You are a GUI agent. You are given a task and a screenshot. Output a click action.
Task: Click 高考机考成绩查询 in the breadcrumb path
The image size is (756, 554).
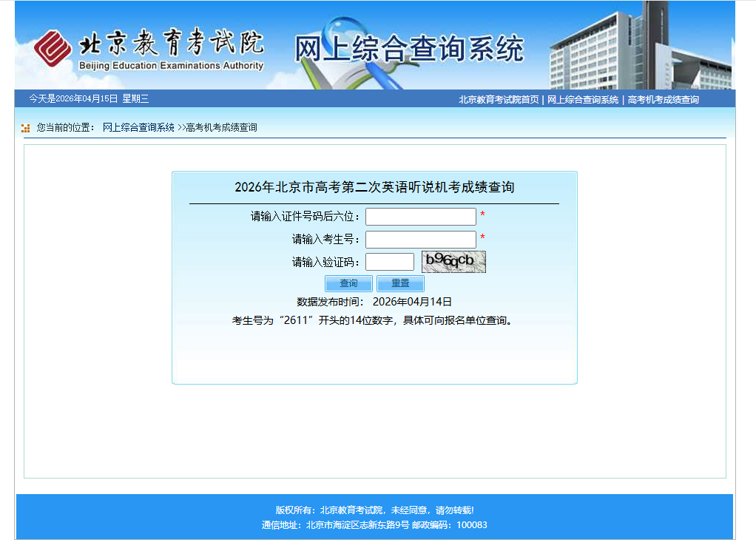pyautogui.click(x=221, y=128)
